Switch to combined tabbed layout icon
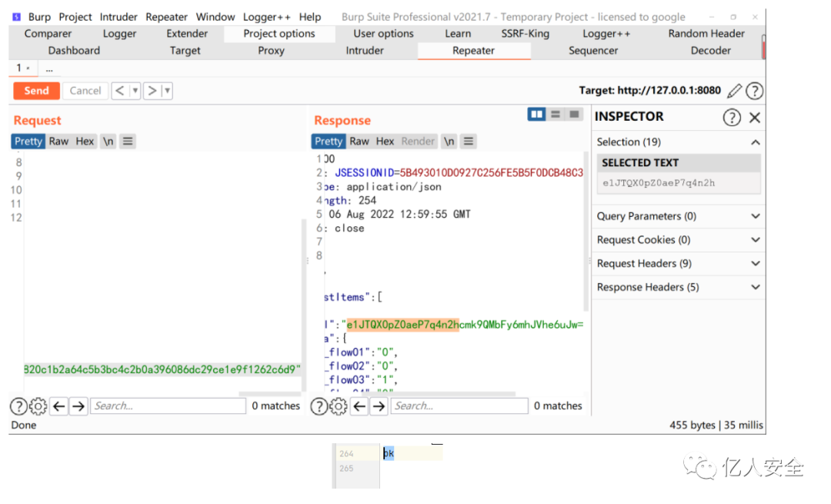The image size is (831, 504). [x=574, y=114]
